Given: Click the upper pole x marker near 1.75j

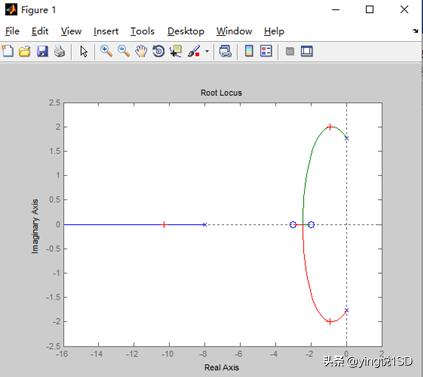Looking at the screenshot, I should (347, 138).
